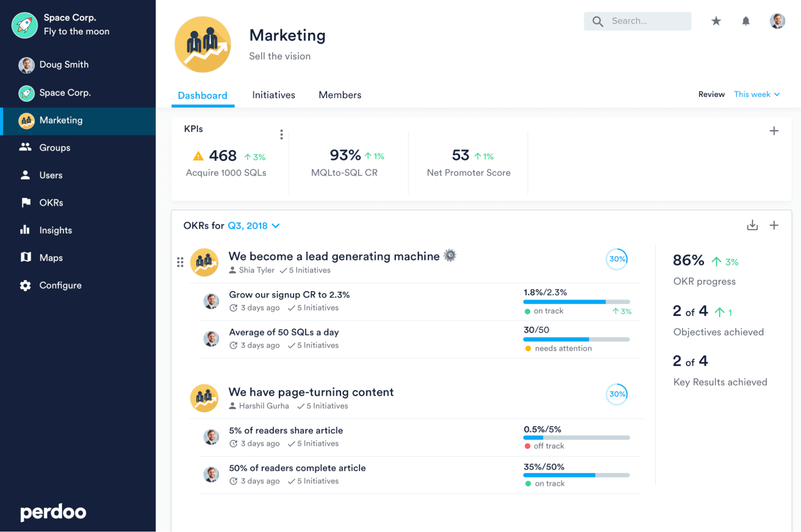Select Maps in the sidebar
This screenshot has width=801, height=532.
(x=51, y=258)
